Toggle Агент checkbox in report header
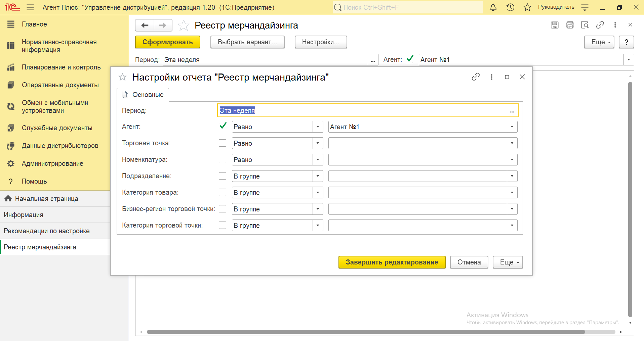Screen dimensions: 644x341 409,59
